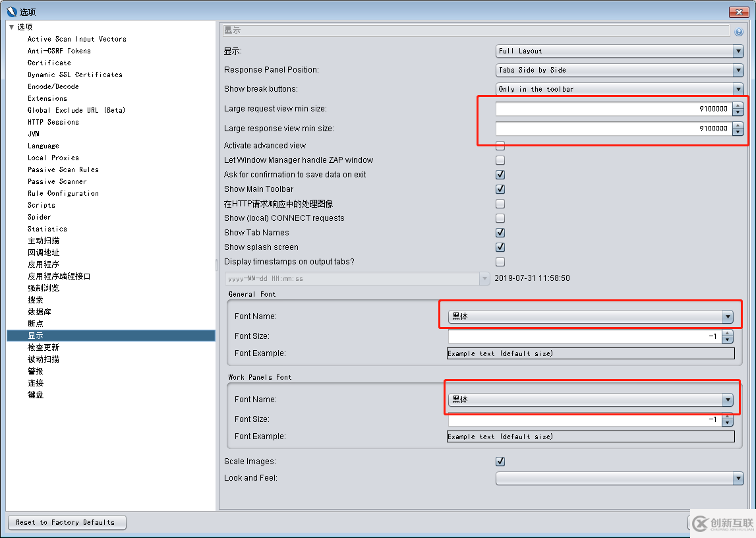Increase General Font size value
Screen dimensions: 756x538
[727, 333]
